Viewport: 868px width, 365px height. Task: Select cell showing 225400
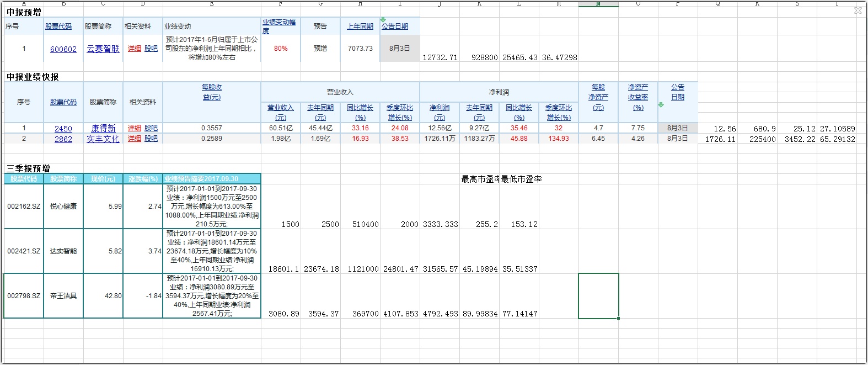click(x=757, y=139)
